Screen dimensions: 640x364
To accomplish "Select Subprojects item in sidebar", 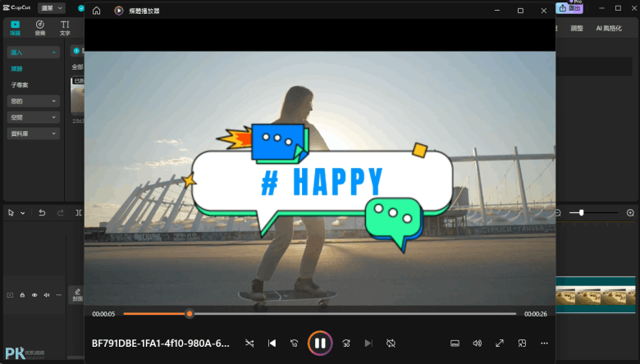I will click(x=20, y=84).
